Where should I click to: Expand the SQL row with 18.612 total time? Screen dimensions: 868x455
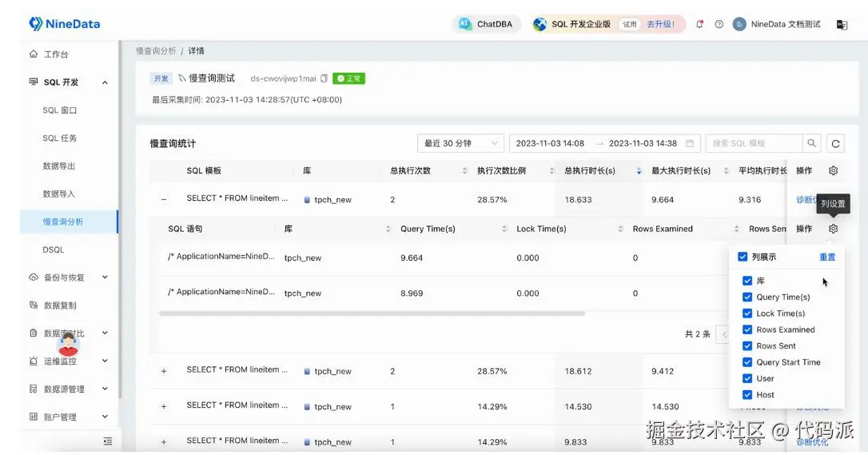coord(164,371)
